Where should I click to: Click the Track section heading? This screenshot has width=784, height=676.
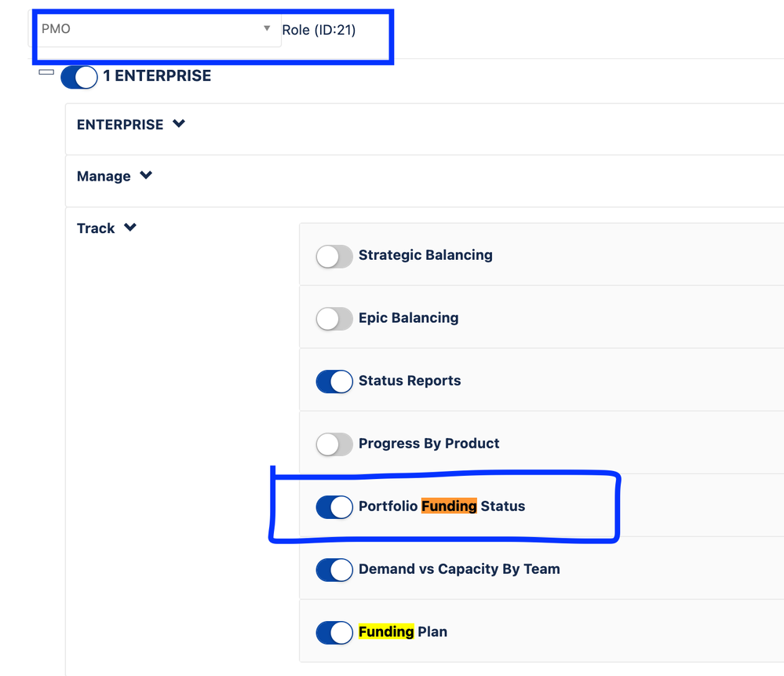[96, 228]
